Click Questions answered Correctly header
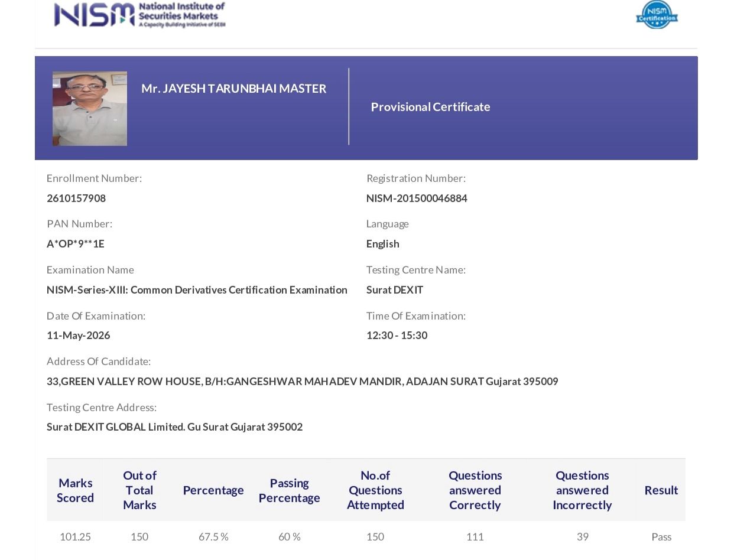Screen dimensions: 734x560 pyautogui.click(x=475, y=490)
